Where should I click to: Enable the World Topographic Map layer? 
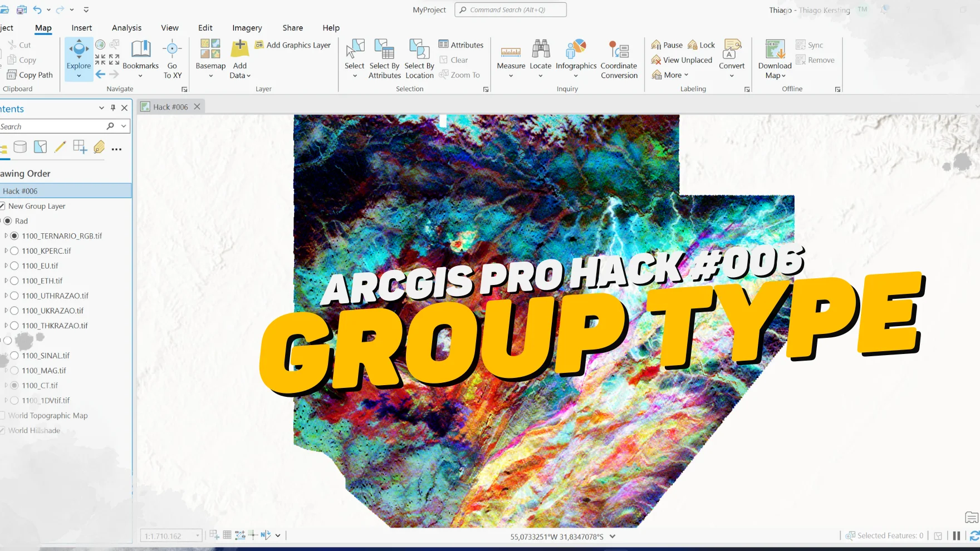pyautogui.click(x=3, y=415)
